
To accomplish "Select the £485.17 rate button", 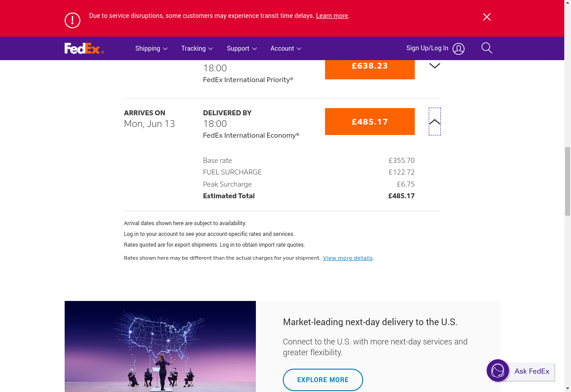I will coord(369,122).
